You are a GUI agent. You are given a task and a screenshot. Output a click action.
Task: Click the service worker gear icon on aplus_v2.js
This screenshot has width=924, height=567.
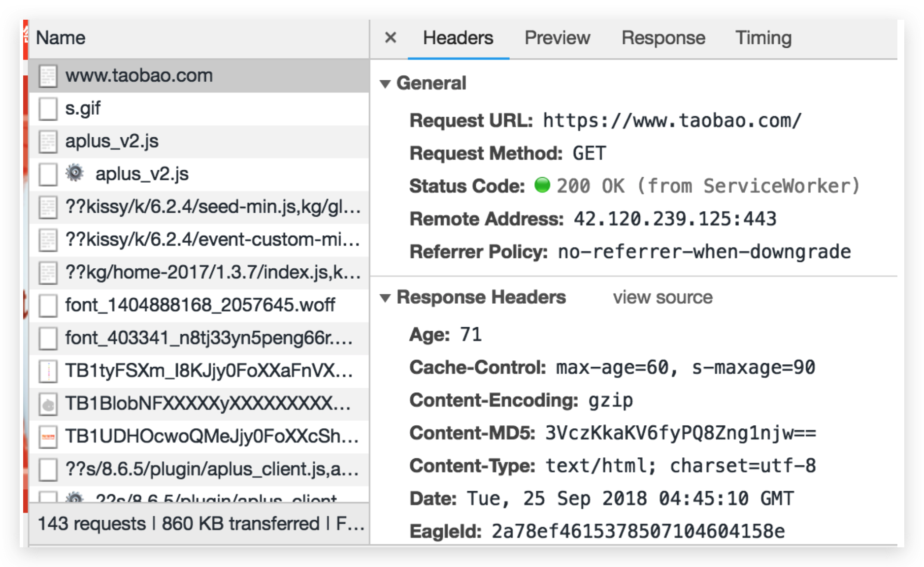[75, 173]
